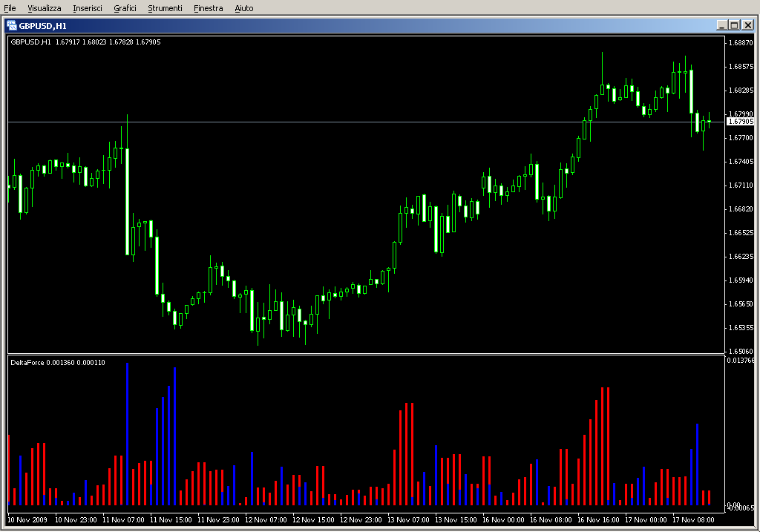This screenshot has width=760, height=532.
Task: Click the 1.65650 price scale value
Action: (x=741, y=303)
